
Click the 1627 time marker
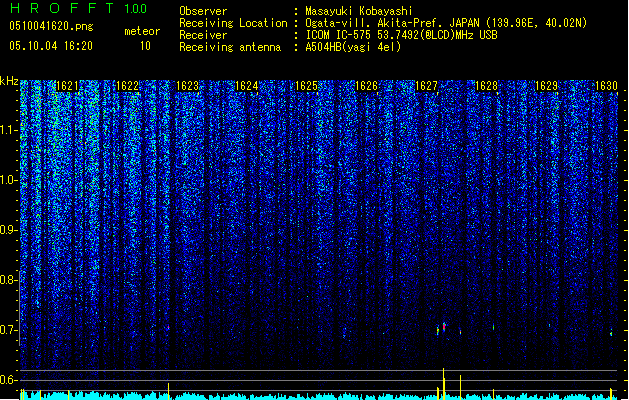click(x=426, y=86)
